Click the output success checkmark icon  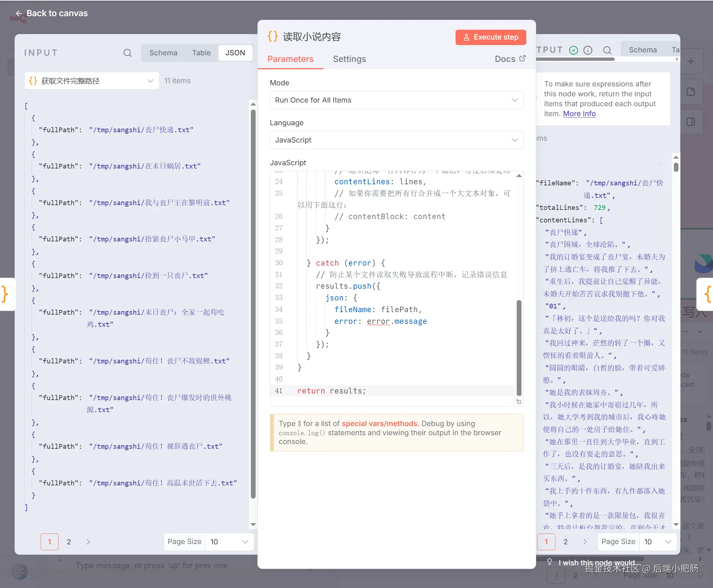click(573, 50)
